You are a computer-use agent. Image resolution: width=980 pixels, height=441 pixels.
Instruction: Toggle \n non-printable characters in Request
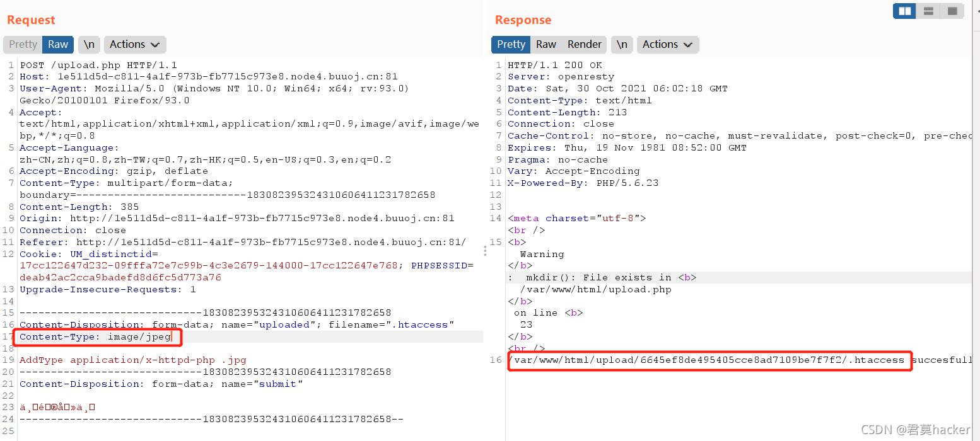(90, 44)
